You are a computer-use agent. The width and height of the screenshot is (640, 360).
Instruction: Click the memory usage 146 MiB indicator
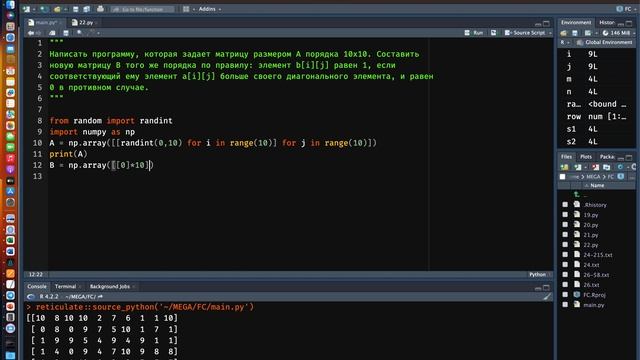(616, 33)
